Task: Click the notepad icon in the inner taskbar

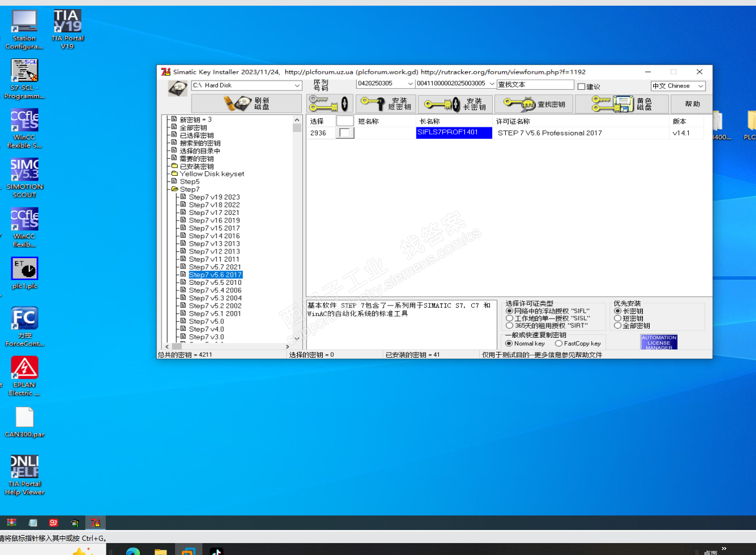Action: click(32, 523)
